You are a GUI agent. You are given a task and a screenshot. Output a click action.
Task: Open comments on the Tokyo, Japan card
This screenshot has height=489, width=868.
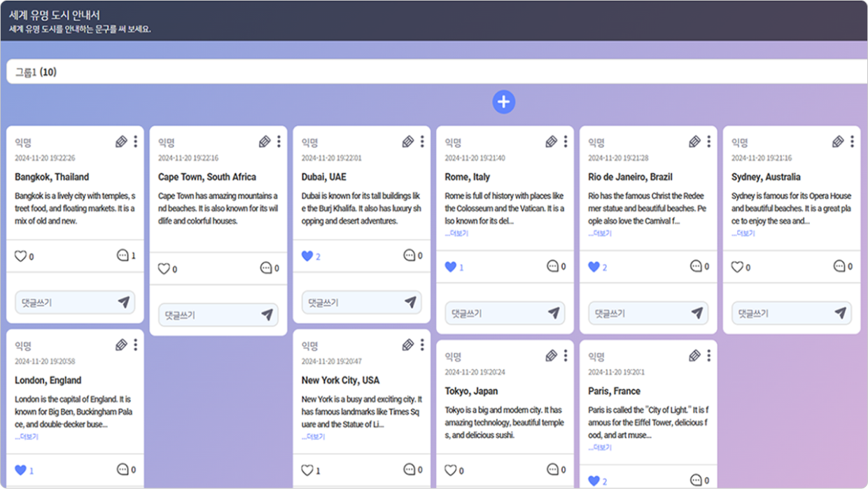(x=553, y=469)
